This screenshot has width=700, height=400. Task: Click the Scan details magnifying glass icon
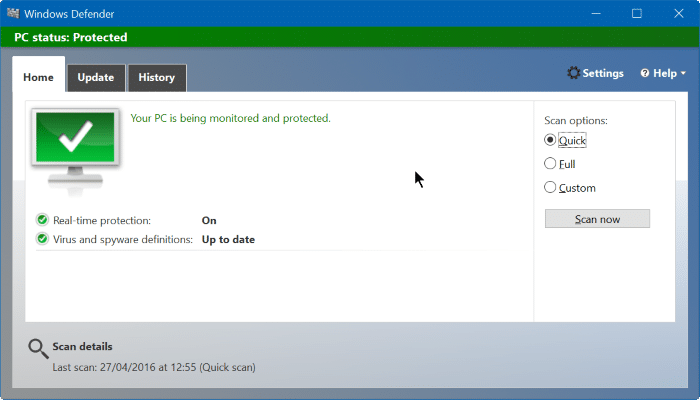click(x=38, y=349)
